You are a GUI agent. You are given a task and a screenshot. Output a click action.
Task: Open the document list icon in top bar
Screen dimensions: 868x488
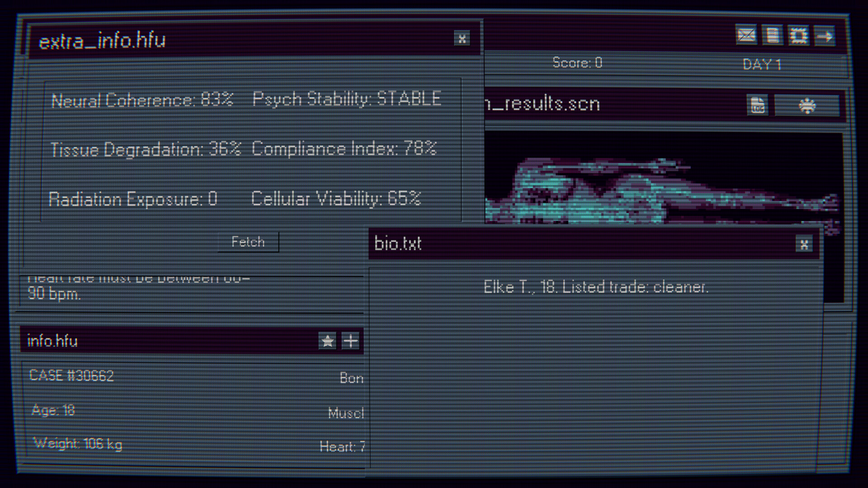pos(773,35)
